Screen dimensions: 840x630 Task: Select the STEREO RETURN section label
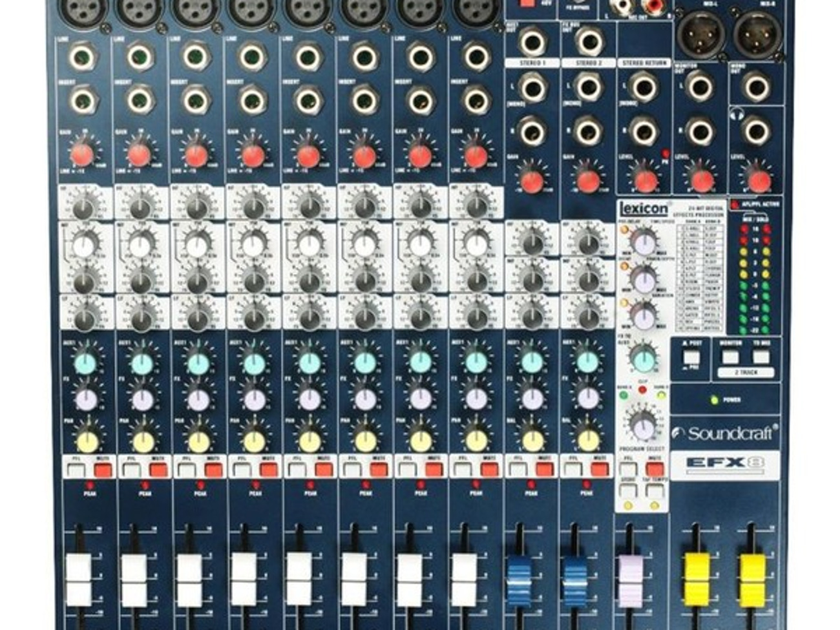[643, 63]
